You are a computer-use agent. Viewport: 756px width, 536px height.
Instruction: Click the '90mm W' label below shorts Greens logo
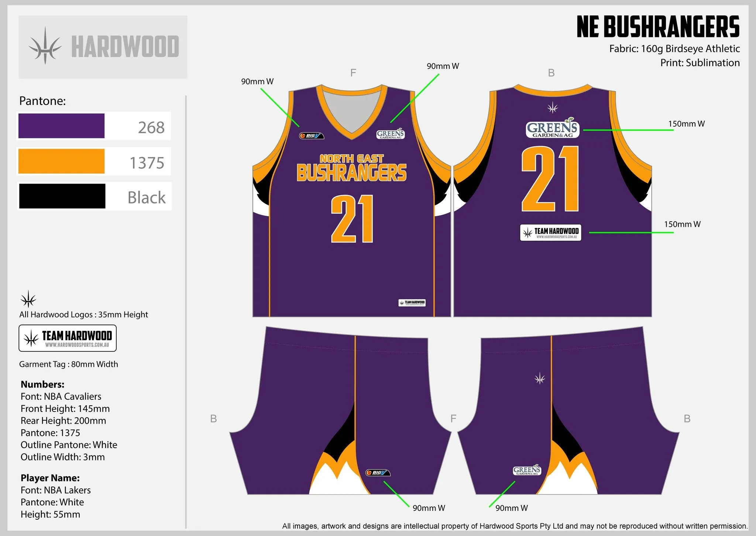coord(512,508)
